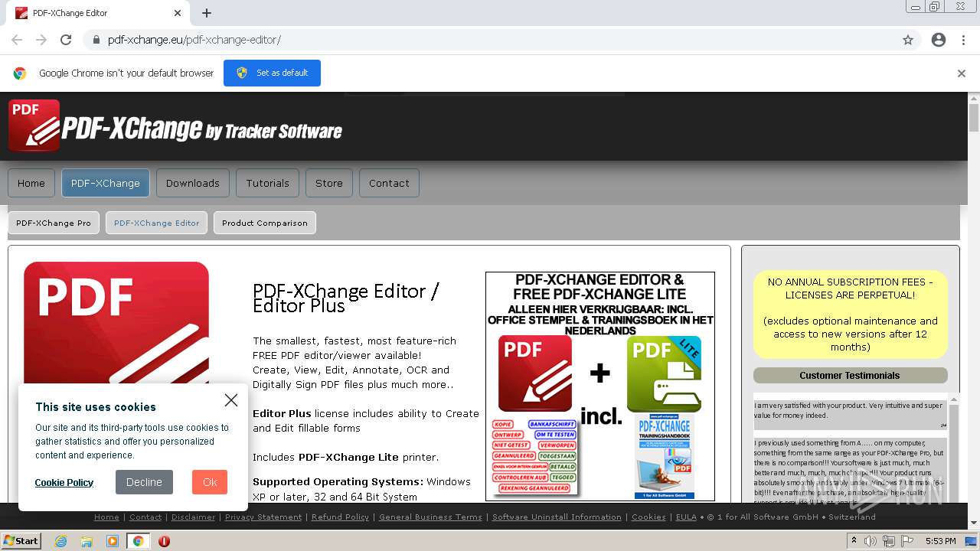Click Chrome icon in taskbar
Image resolution: width=980 pixels, height=551 pixels.
[x=138, y=541]
